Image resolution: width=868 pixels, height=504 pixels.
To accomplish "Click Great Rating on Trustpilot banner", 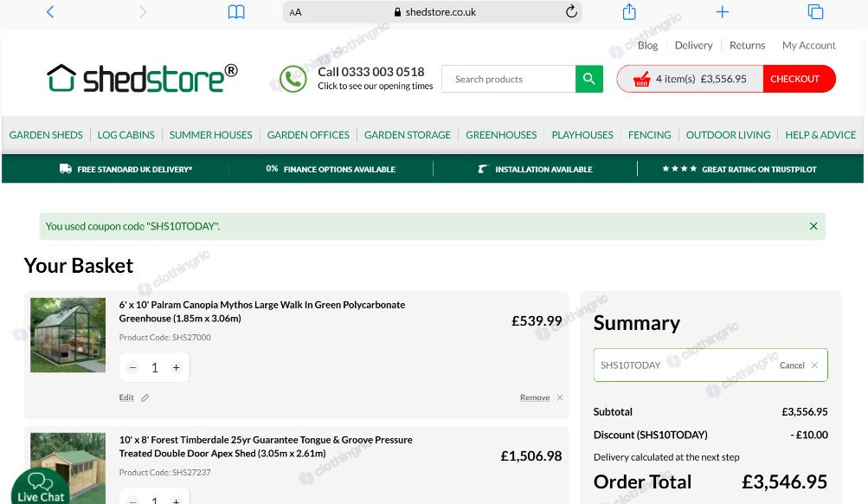I will click(x=739, y=169).
